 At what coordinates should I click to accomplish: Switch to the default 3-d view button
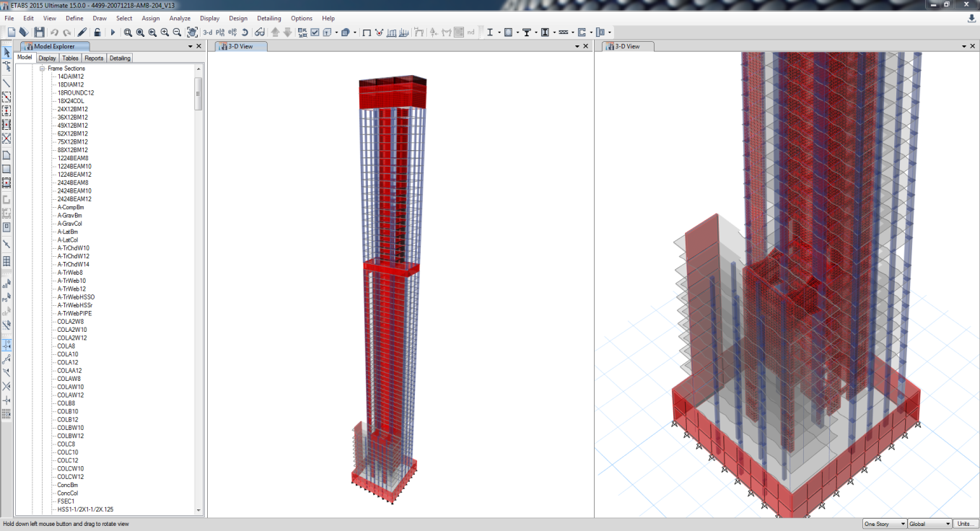208,32
